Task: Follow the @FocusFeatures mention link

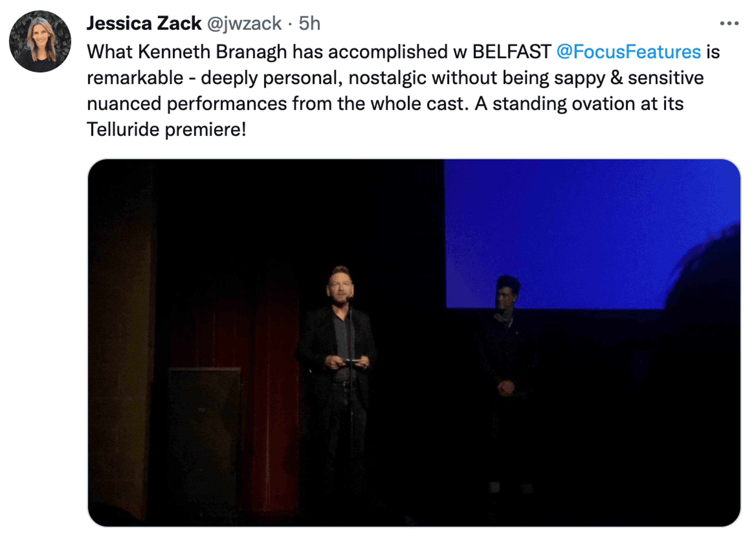Action: pyautogui.click(x=628, y=52)
